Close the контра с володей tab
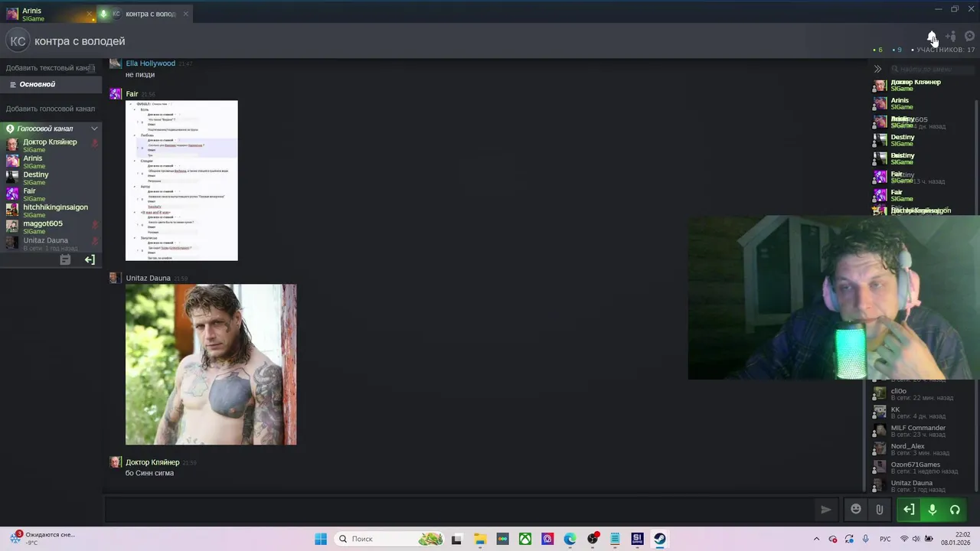The width and height of the screenshot is (980, 551). (x=185, y=14)
